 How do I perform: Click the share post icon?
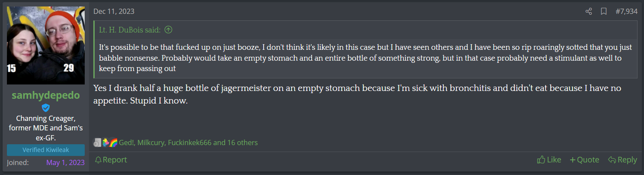(x=588, y=12)
